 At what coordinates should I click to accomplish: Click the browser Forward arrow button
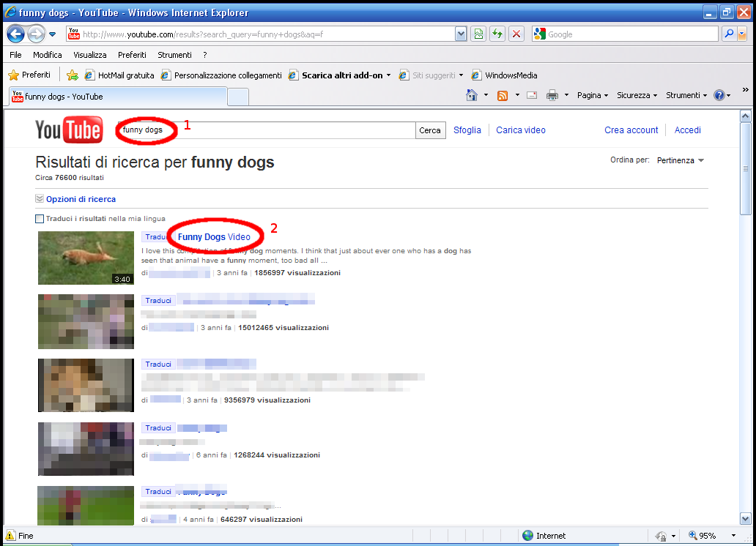[x=36, y=34]
